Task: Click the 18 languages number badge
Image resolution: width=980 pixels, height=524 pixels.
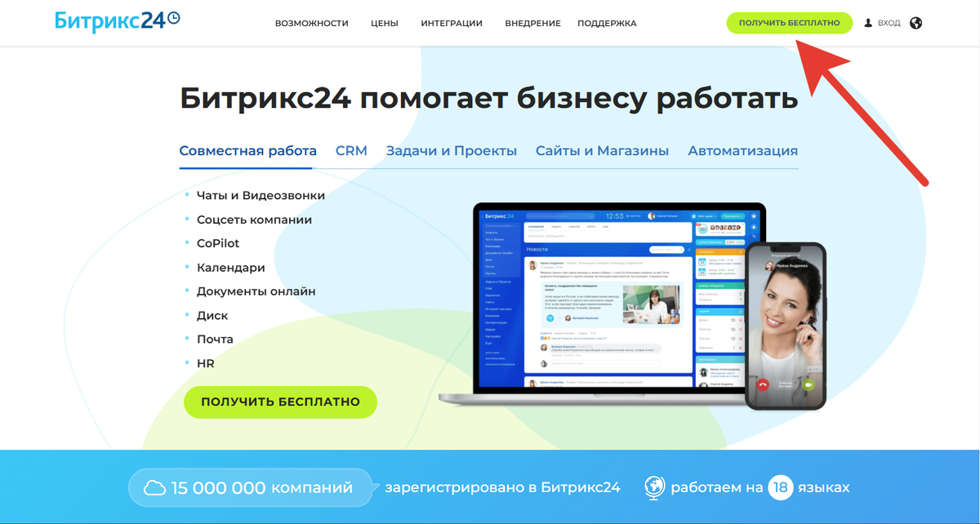Action: point(780,487)
